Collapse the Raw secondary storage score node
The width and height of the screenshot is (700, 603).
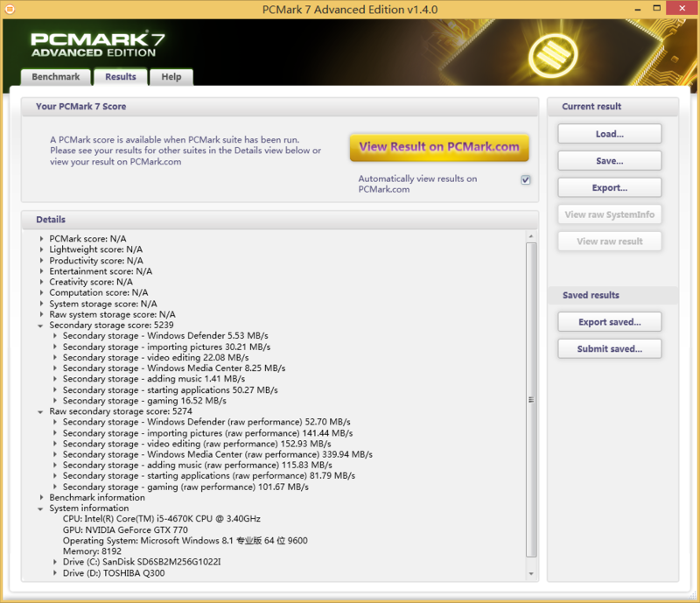click(x=40, y=412)
